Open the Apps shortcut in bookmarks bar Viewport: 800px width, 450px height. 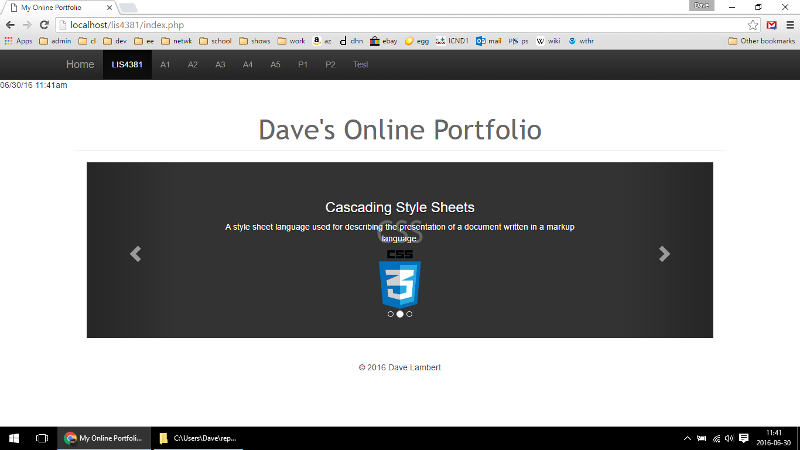tap(18, 41)
